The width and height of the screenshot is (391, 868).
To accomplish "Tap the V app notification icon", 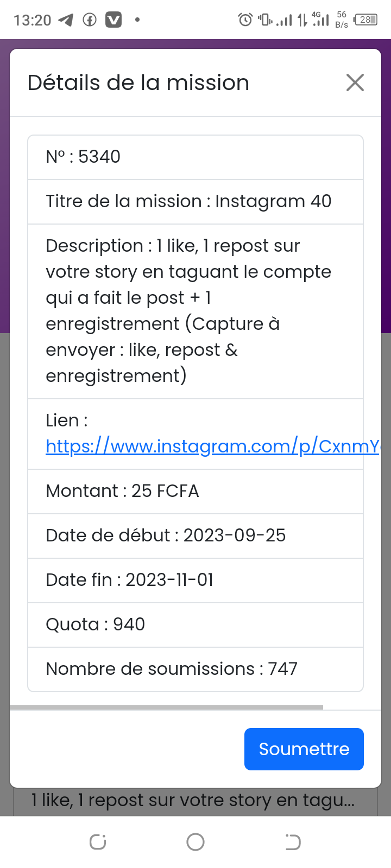I will click(x=113, y=20).
